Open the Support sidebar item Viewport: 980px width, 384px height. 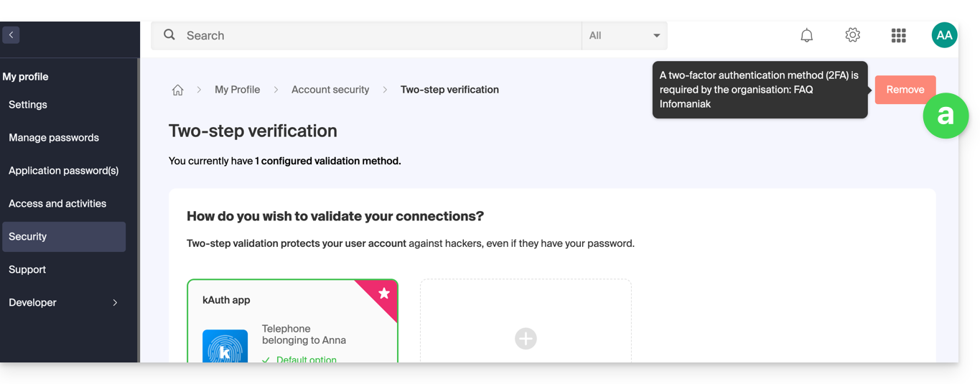27,270
